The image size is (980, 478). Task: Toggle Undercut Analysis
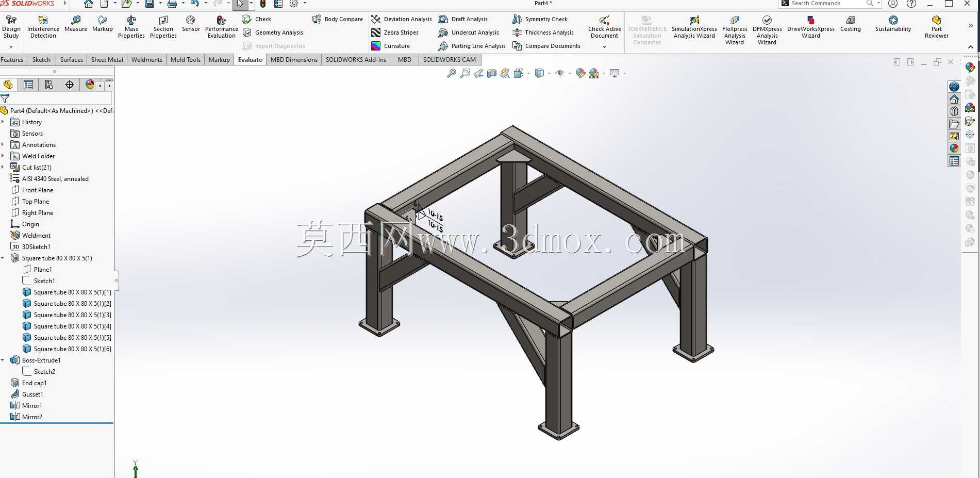tap(469, 32)
